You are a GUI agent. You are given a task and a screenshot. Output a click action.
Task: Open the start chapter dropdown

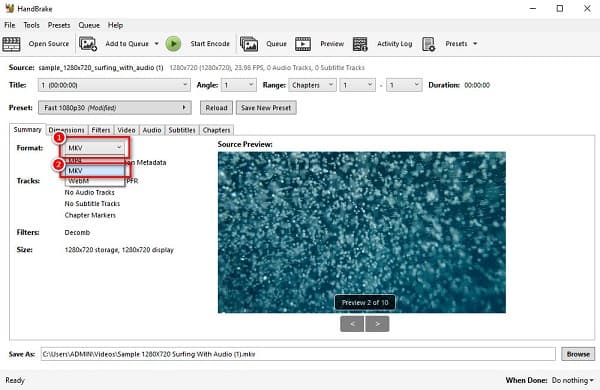click(x=357, y=85)
